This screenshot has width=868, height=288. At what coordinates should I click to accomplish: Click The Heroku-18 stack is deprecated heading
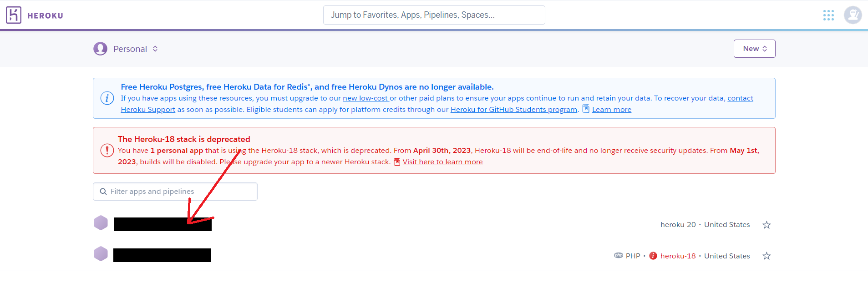(x=184, y=139)
